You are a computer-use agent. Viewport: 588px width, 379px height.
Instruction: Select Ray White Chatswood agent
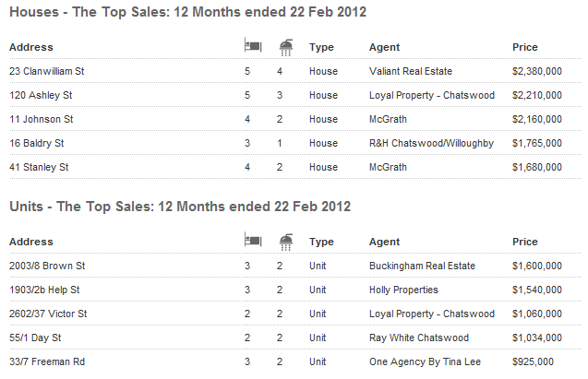click(x=419, y=338)
